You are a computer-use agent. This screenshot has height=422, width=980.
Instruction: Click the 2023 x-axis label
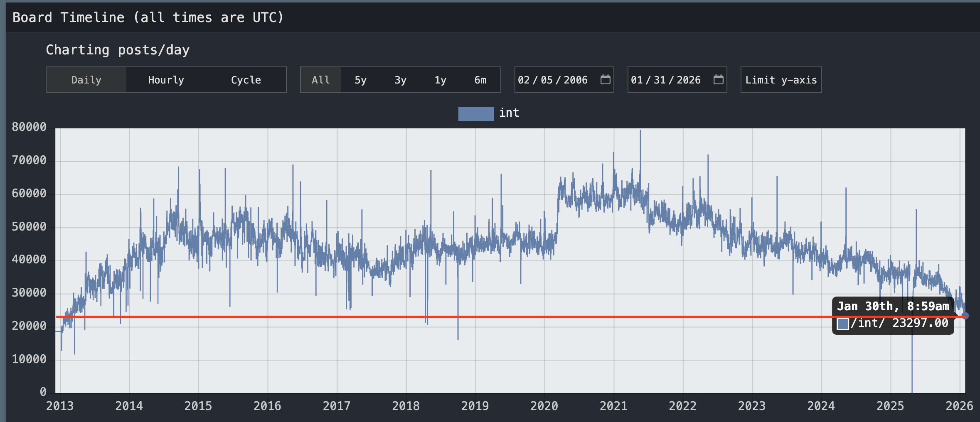point(752,406)
